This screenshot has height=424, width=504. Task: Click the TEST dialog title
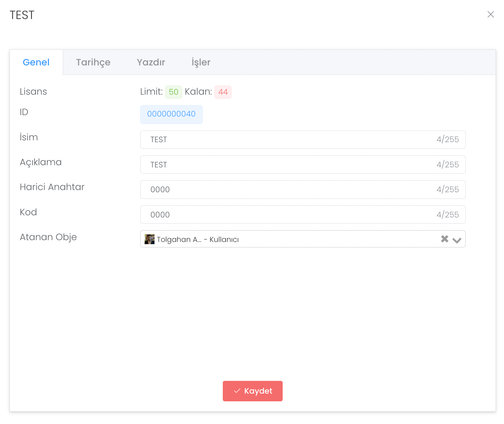22,15
